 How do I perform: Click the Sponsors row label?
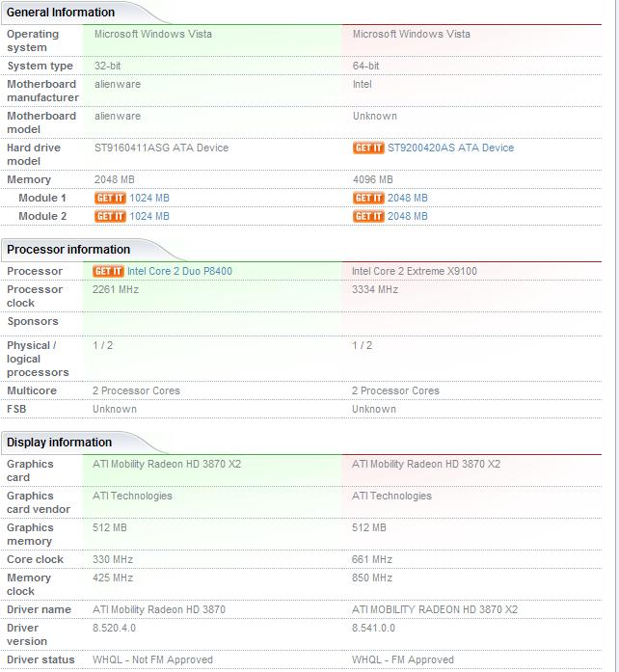[33, 322]
